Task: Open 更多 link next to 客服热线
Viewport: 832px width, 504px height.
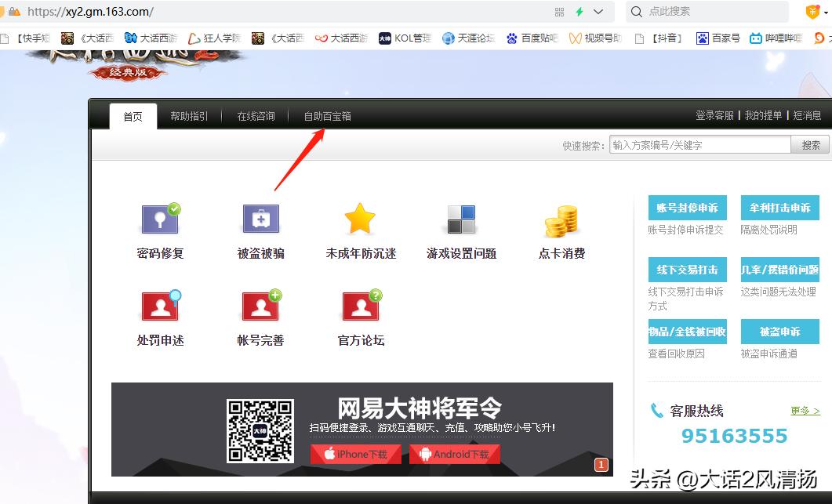Action: click(805, 409)
